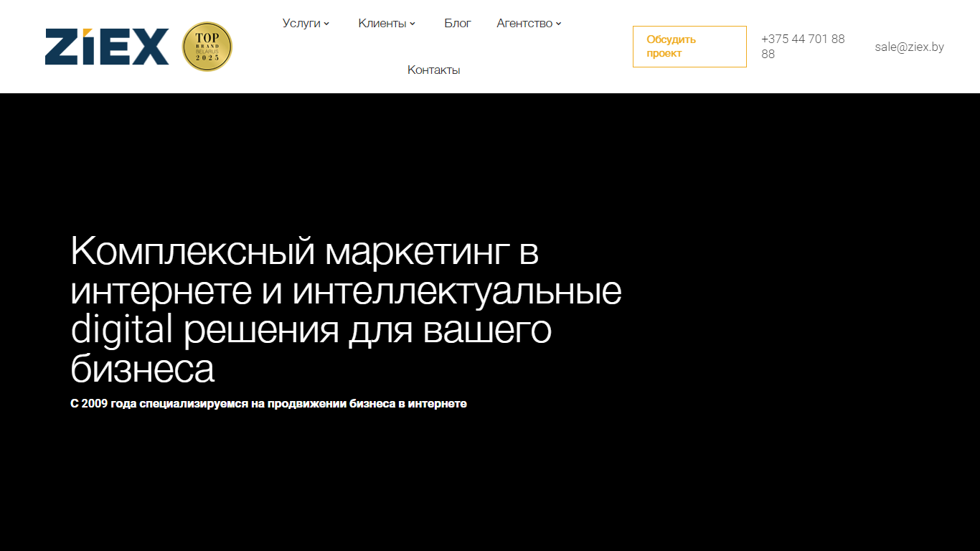
Task: Expand the chevron next to Услуги
Action: click(326, 24)
